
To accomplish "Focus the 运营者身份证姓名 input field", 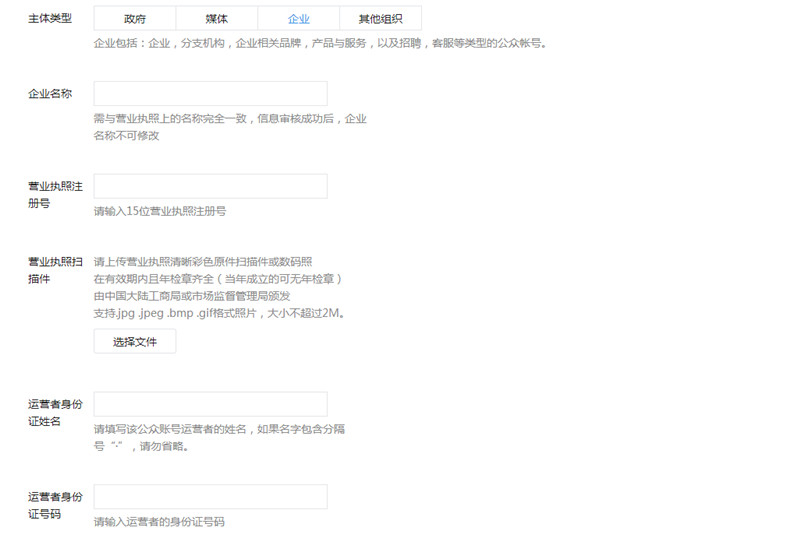I will click(210, 404).
